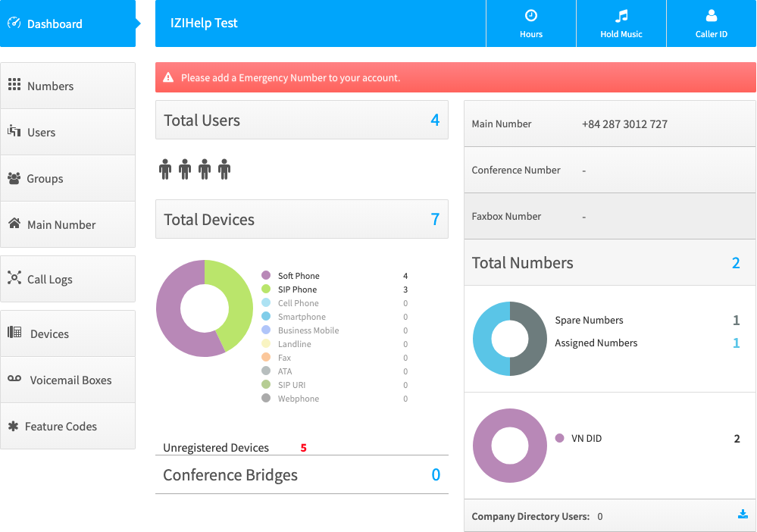
Task: Click the VN DID donut chart
Action: [510, 446]
